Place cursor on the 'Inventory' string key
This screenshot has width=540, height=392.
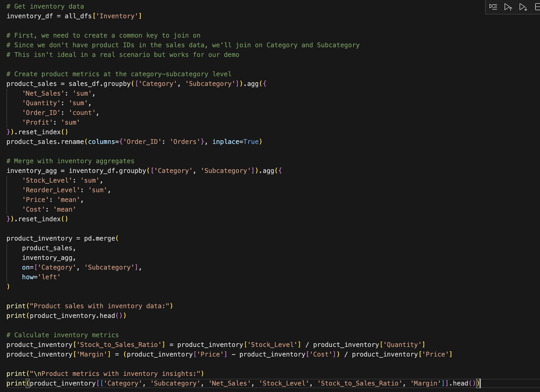(x=117, y=16)
